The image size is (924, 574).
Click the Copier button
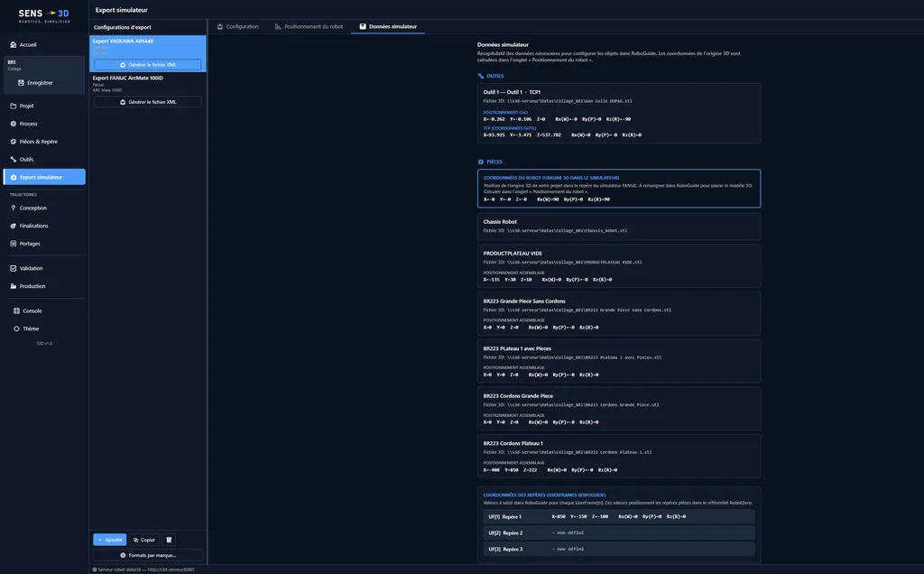(x=144, y=540)
